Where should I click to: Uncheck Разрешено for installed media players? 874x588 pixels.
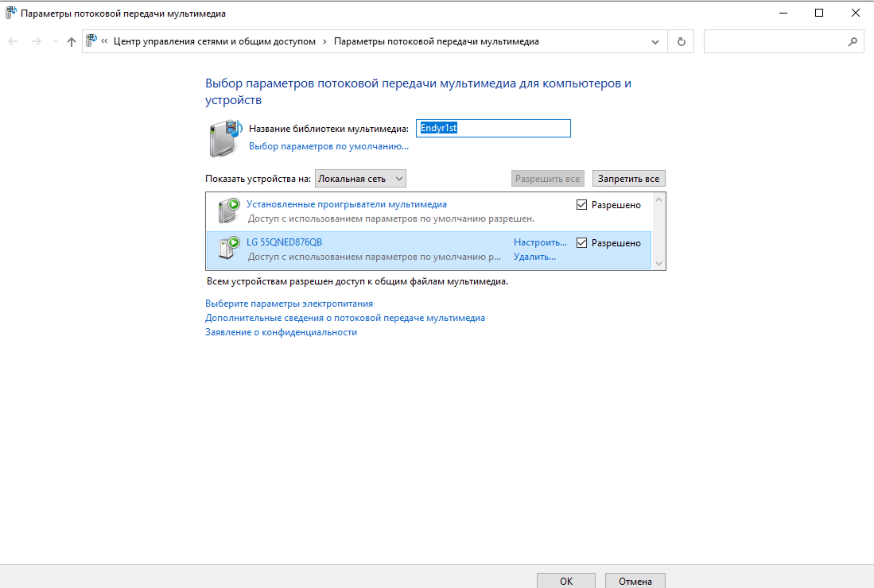[581, 205]
